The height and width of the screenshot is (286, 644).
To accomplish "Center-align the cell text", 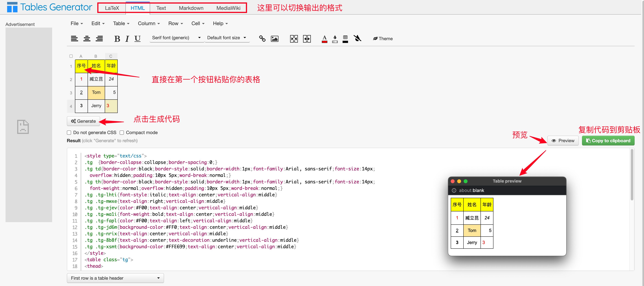I will (x=87, y=39).
